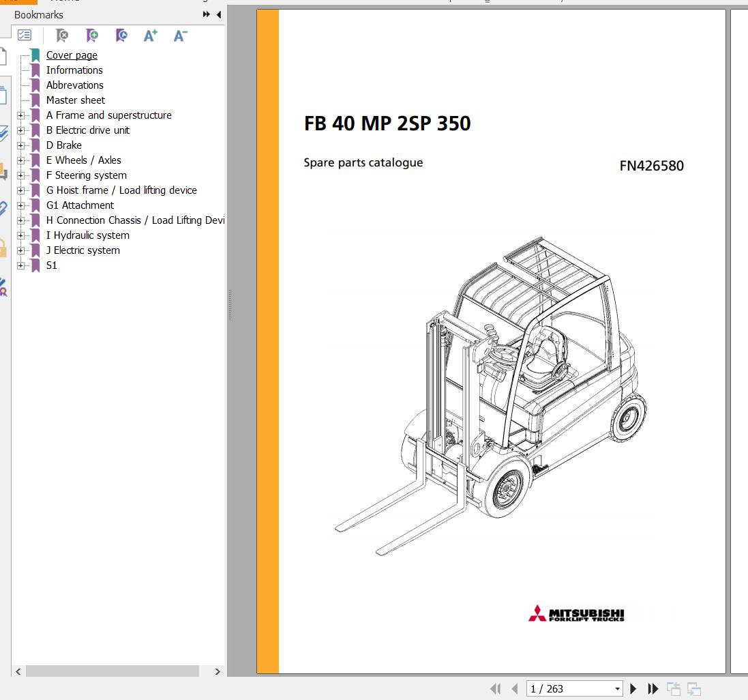748x700 pixels.
Task: Open the Abbrevations bookmark
Action: (x=75, y=85)
